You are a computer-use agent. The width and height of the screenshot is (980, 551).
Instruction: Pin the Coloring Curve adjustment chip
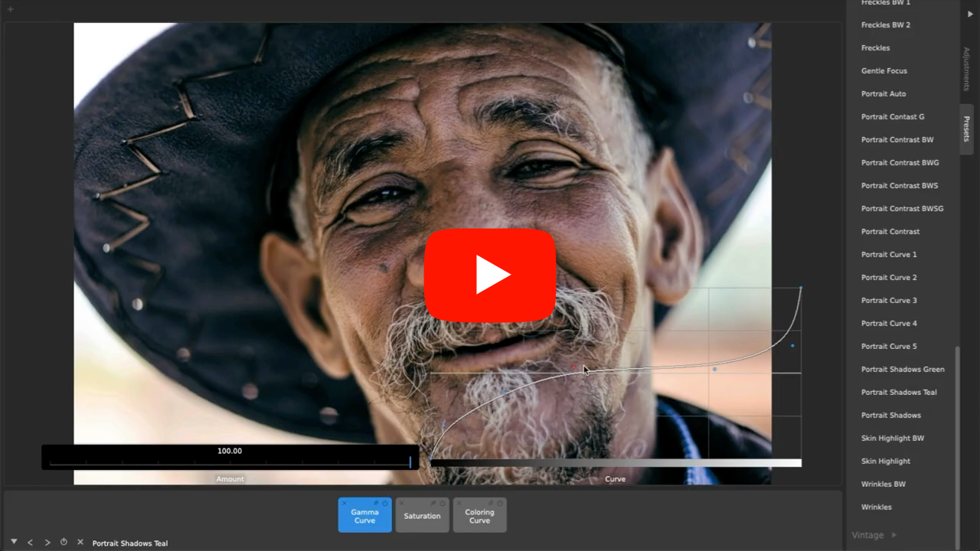pos(491,503)
